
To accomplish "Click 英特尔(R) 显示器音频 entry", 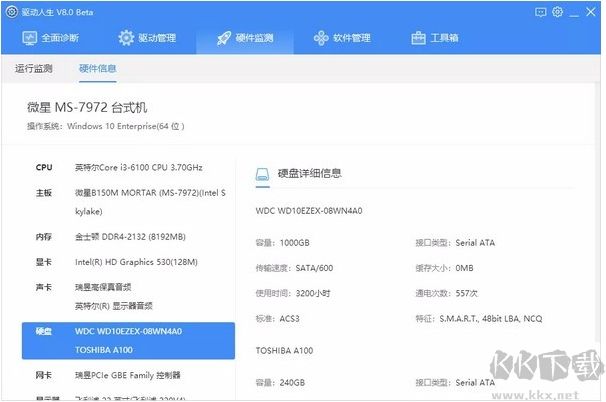I will pos(114,306).
